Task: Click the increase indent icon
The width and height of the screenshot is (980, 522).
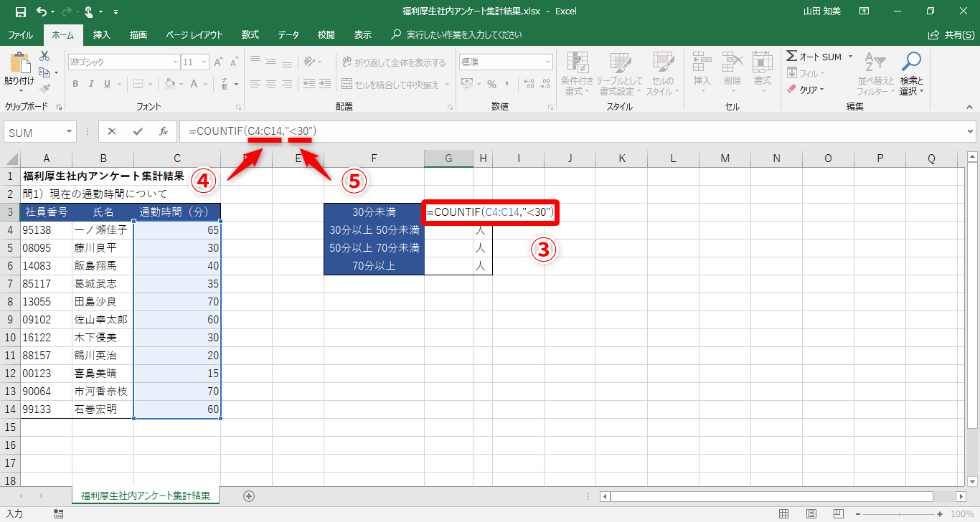Action: point(326,84)
